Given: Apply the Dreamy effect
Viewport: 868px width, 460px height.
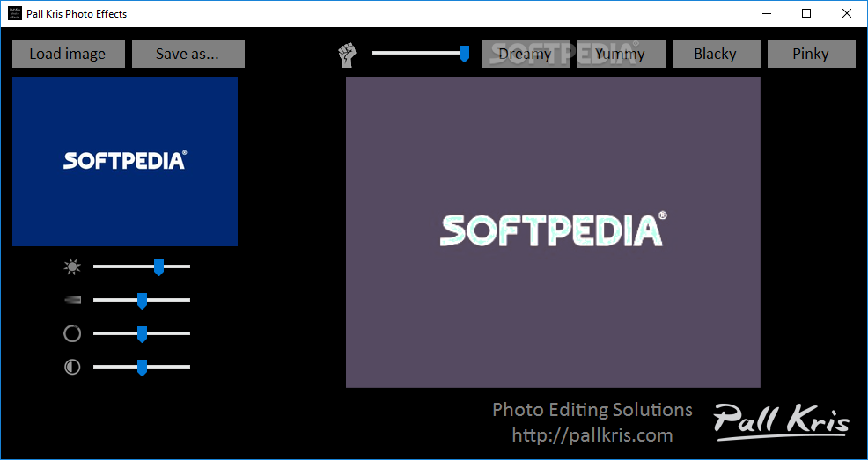Looking at the screenshot, I should pos(526,54).
